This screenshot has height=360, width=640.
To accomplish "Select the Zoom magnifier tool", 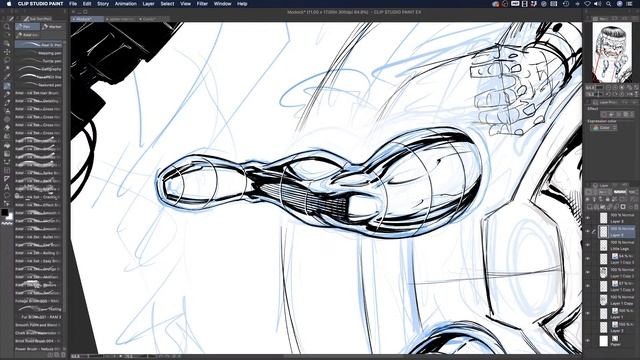I will pos(7,27).
